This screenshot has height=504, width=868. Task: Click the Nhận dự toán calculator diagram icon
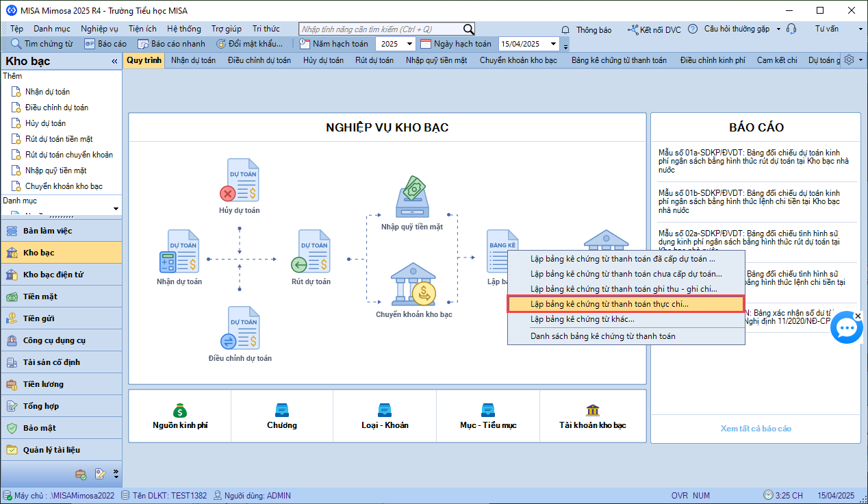pyautogui.click(x=179, y=252)
